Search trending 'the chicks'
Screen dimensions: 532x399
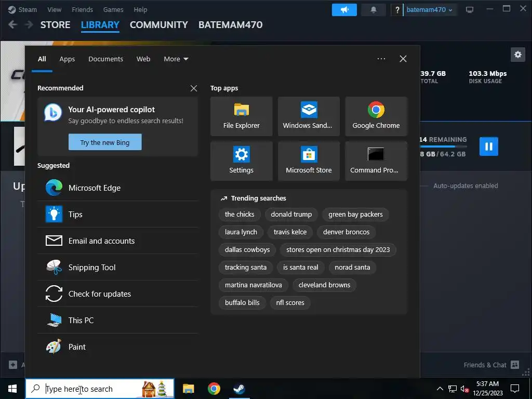coord(240,215)
